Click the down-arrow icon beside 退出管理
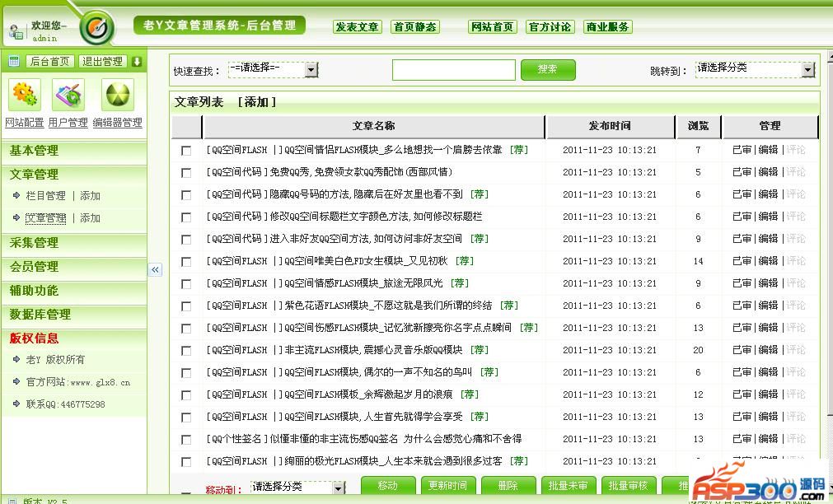833x504 pixels. [x=137, y=62]
